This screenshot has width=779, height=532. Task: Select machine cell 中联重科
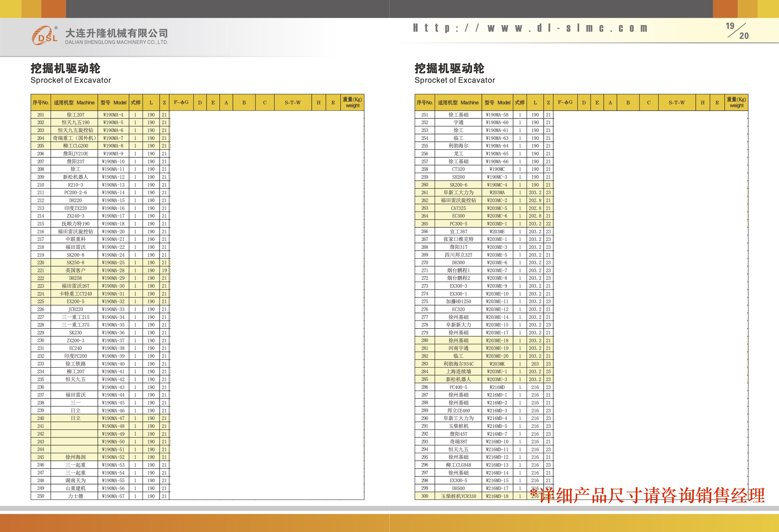74,239
